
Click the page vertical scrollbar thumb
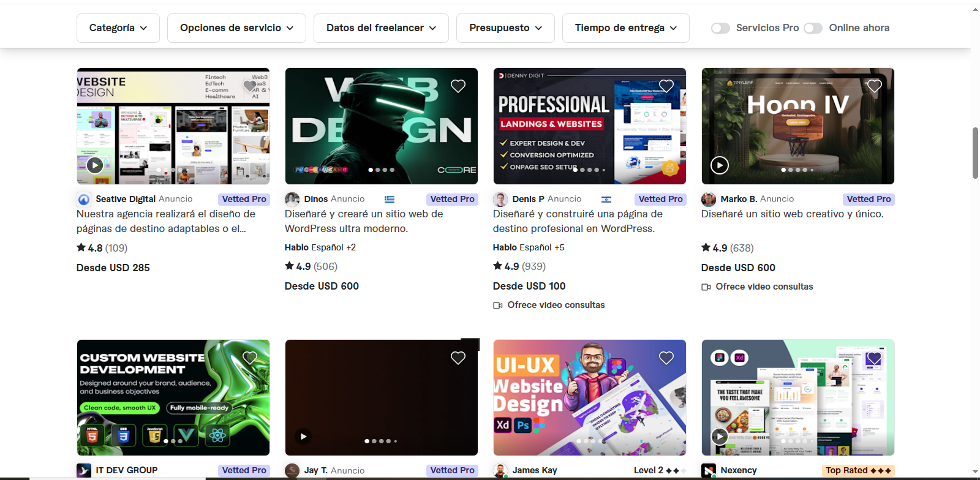coord(975,153)
